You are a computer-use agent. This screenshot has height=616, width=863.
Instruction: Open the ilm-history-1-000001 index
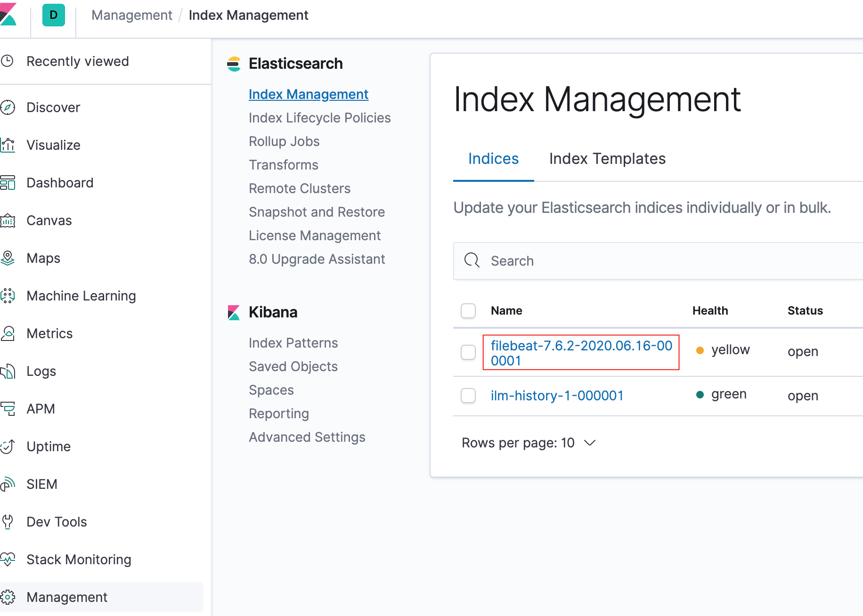coord(557,396)
